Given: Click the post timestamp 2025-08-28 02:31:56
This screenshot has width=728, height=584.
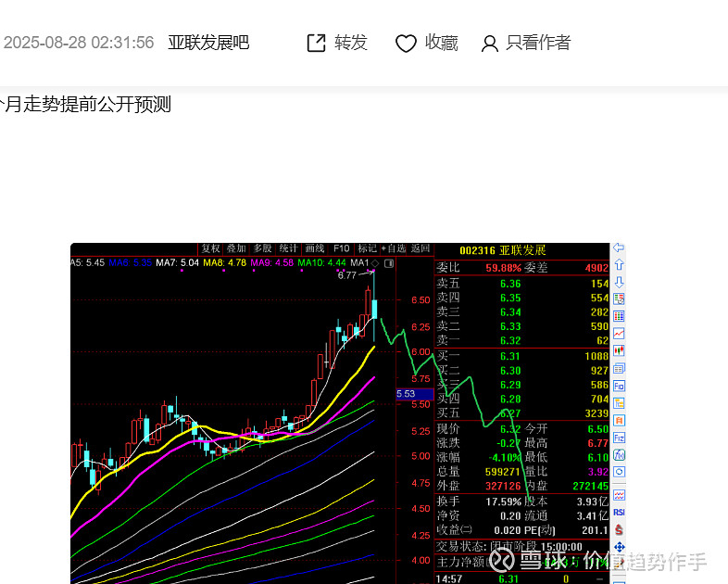Looking at the screenshot, I should [x=79, y=43].
